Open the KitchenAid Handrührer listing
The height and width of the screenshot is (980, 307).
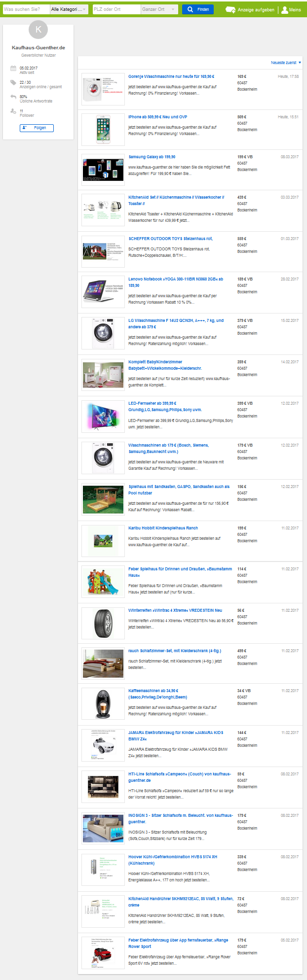coord(181,902)
